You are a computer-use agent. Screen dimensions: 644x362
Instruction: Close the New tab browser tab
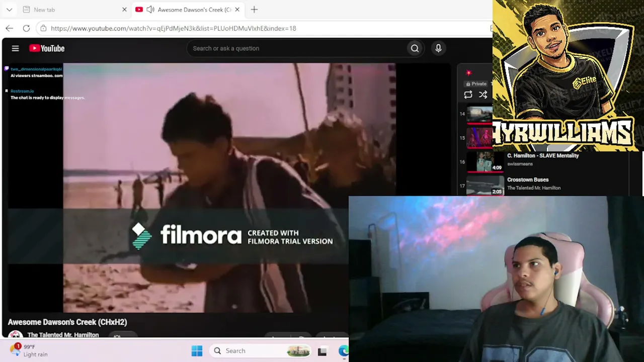click(x=124, y=10)
